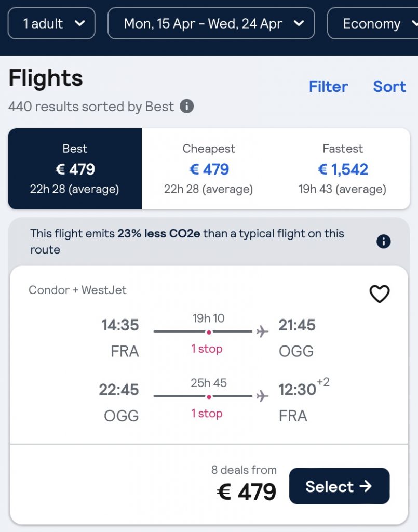Click the heart icon to save flight

click(379, 294)
